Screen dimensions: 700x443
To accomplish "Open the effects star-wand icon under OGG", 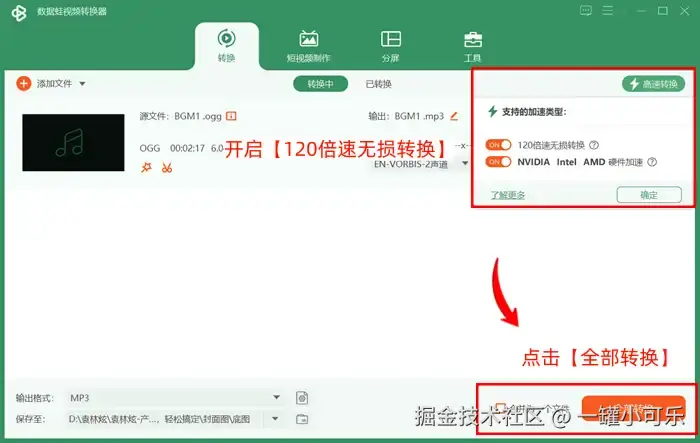I will tap(146, 167).
